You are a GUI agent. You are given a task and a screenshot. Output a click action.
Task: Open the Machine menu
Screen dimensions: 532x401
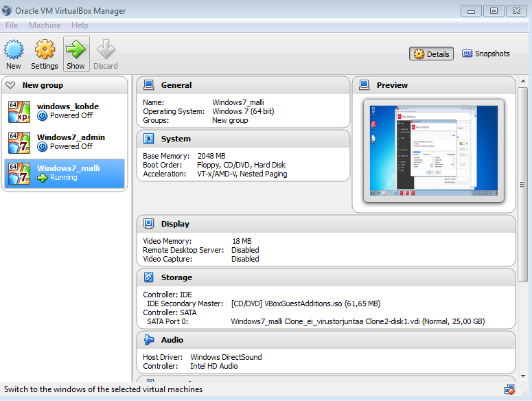pos(45,25)
